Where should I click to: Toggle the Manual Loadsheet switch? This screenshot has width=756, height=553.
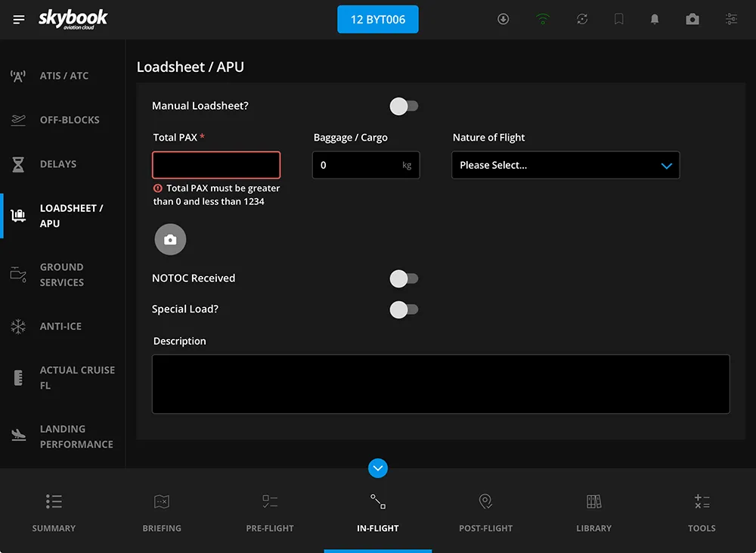click(x=404, y=106)
